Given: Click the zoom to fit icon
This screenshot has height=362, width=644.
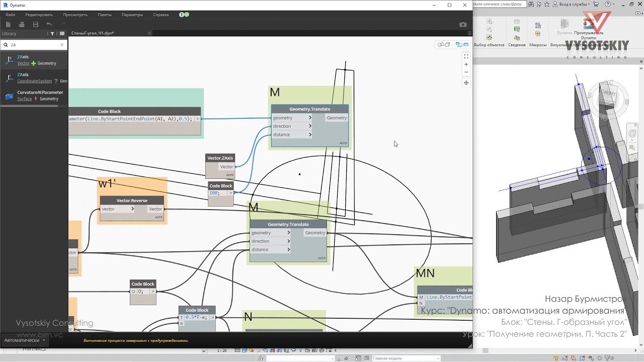Looking at the screenshot, I should [x=466, y=56].
